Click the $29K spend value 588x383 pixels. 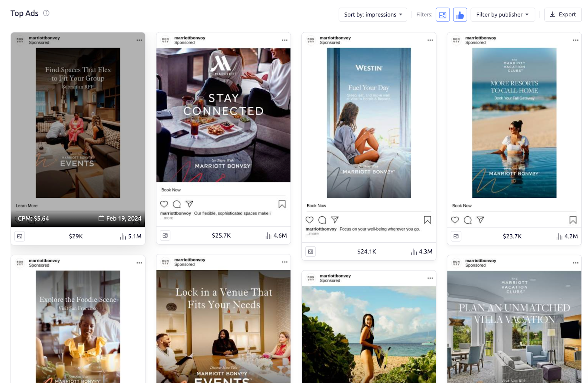[x=76, y=236]
